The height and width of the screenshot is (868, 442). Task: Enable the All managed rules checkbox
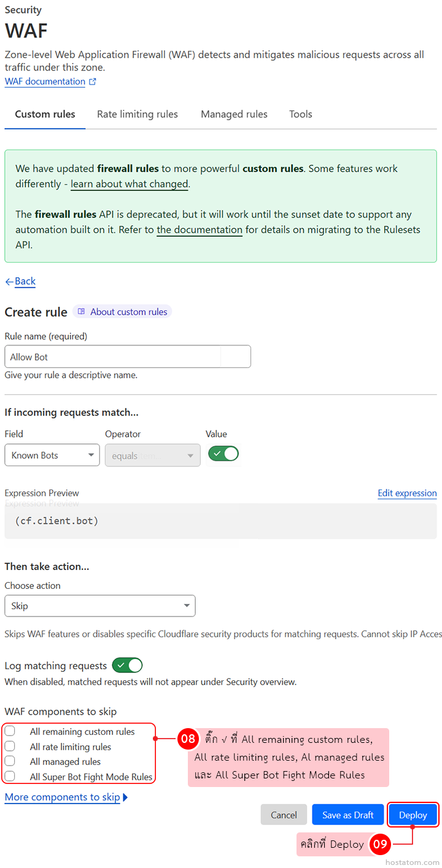click(10, 761)
